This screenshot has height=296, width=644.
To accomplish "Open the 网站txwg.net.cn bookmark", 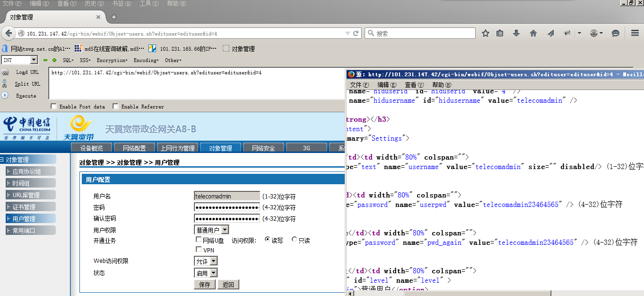I will coord(36,49).
